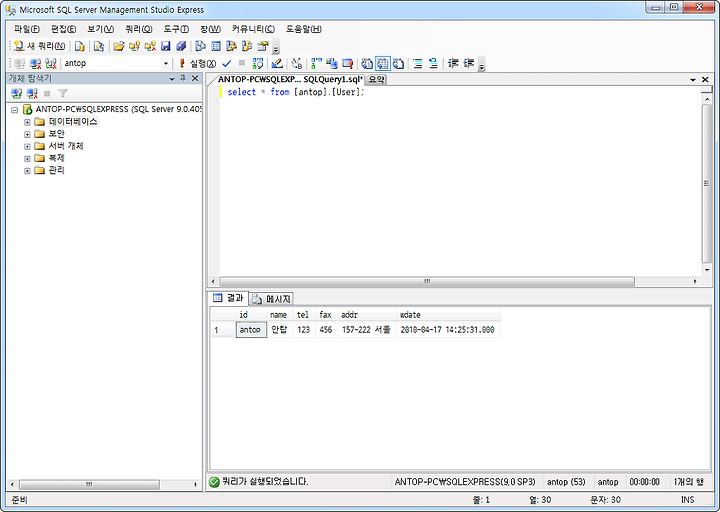Click the wdate column header
This screenshot has height=512, width=720.
click(448, 315)
